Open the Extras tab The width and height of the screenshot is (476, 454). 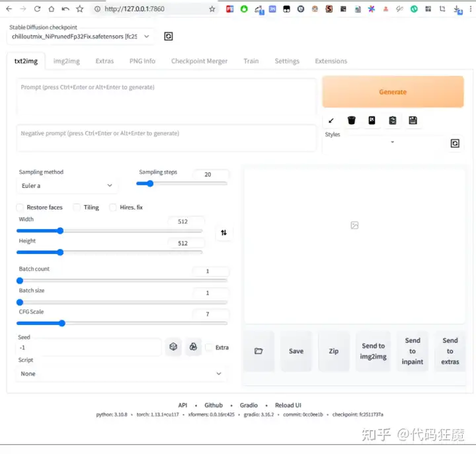pyautogui.click(x=104, y=61)
